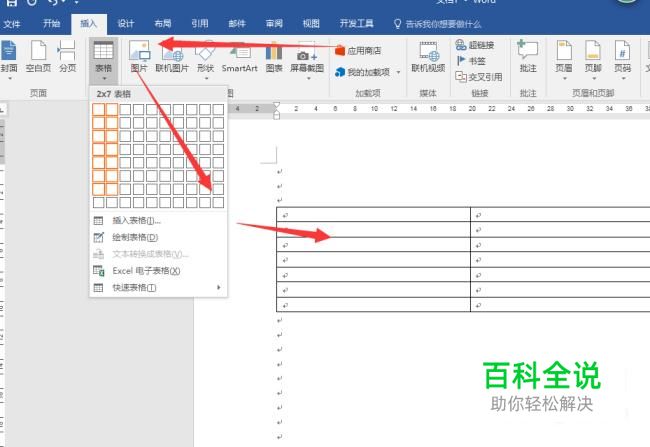Insert a cover page via 封面

tap(9, 58)
